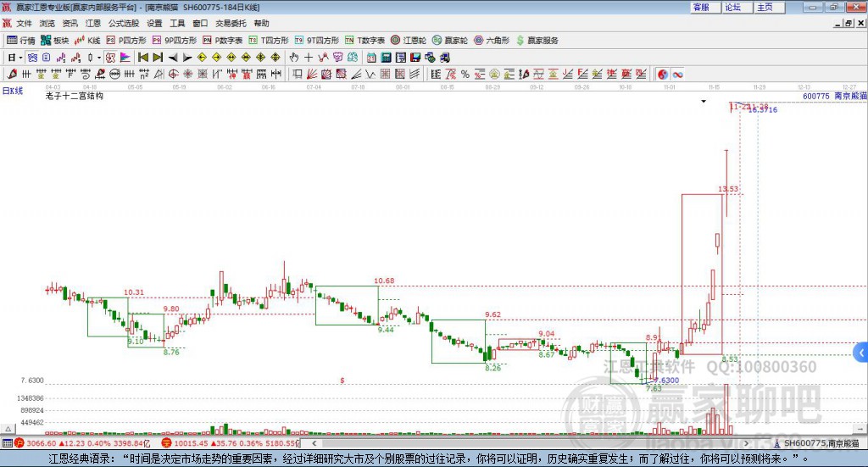The height and width of the screenshot is (467, 868).
Task: Click the blue infinity symbol icon
Action: pos(677,74)
